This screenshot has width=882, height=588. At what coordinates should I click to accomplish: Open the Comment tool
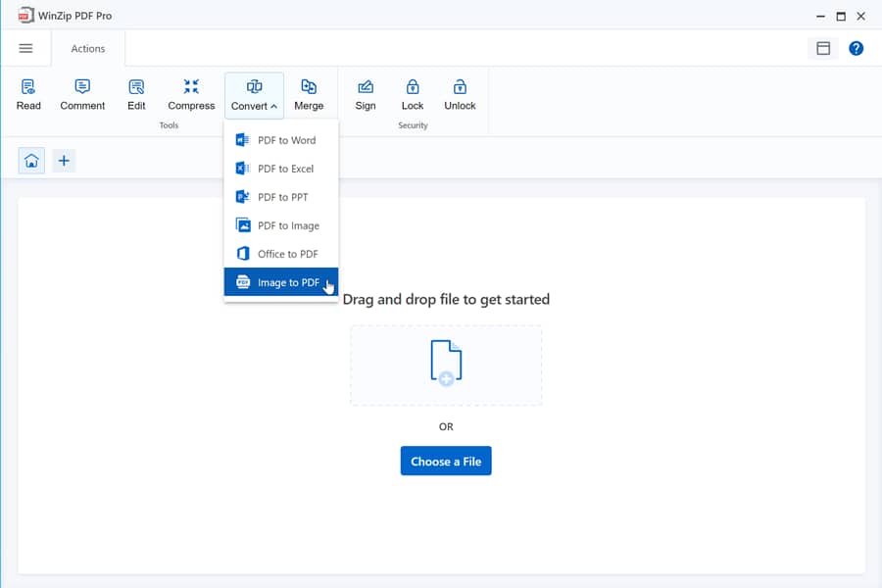tap(82, 94)
